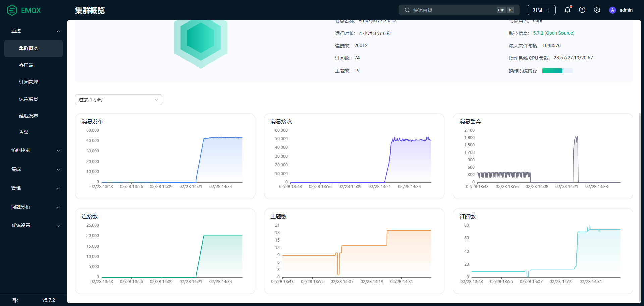Click the 订阅数 value 74
The height and width of the screenshot is (306, 644).
357,58
